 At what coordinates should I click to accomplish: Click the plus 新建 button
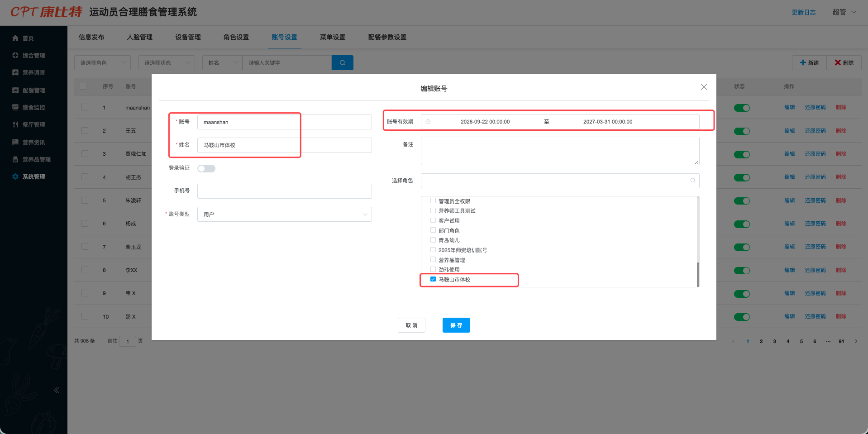click(809, 62)
